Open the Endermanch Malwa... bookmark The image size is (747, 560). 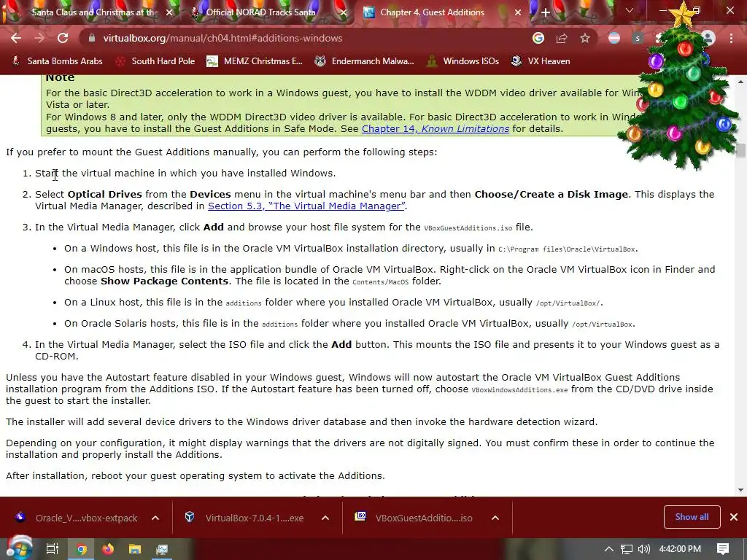click(365, 61)
